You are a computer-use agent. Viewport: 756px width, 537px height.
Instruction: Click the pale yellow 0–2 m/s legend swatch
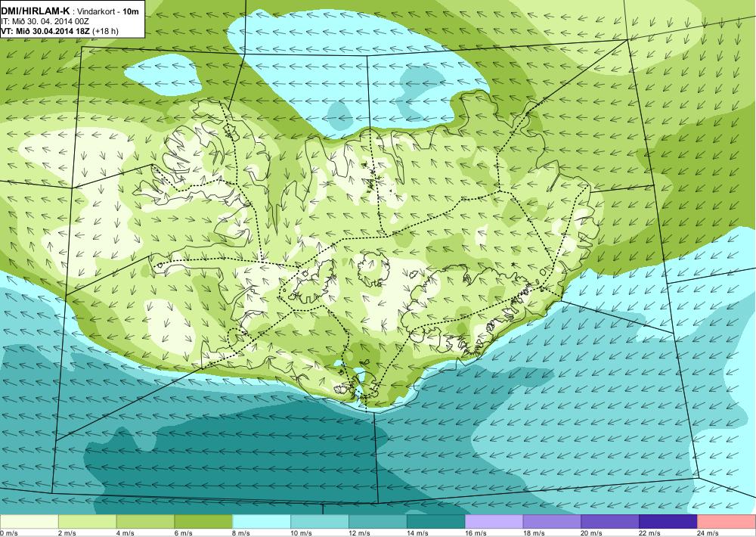pyautogui.click(x=29, y=522)
